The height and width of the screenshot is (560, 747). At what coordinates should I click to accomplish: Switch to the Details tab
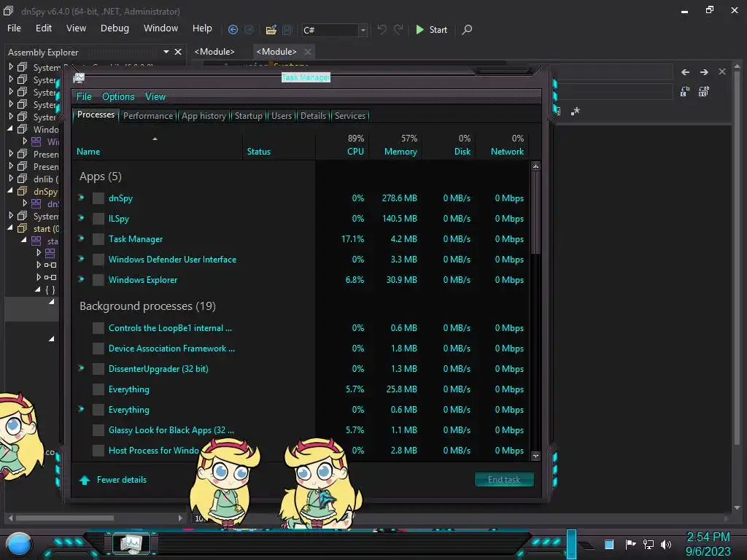click(313, 116)
